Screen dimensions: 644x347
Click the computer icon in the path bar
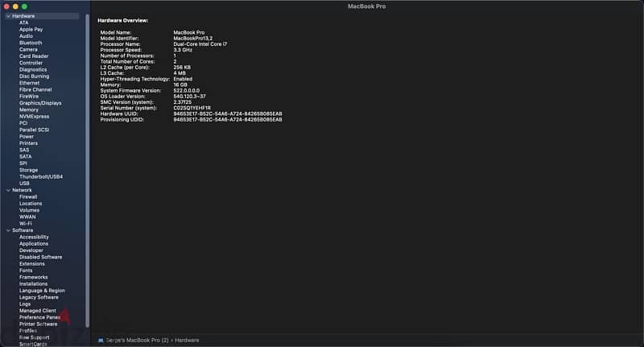point(101,340)
